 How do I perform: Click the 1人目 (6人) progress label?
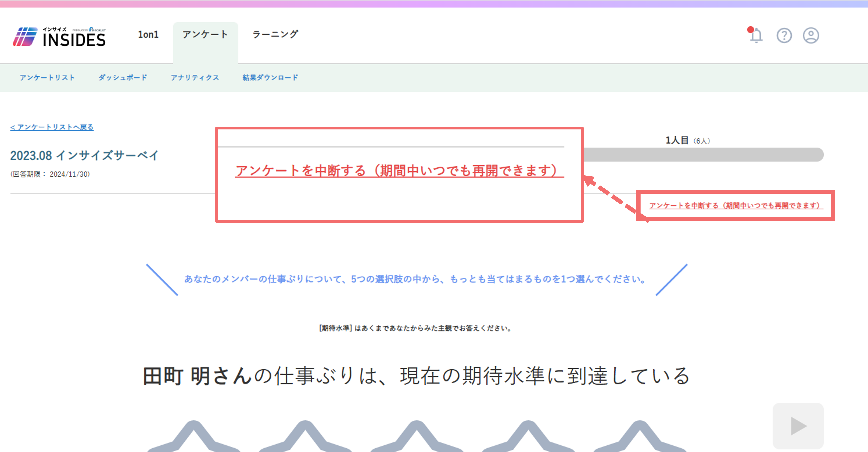pos(688,140)
